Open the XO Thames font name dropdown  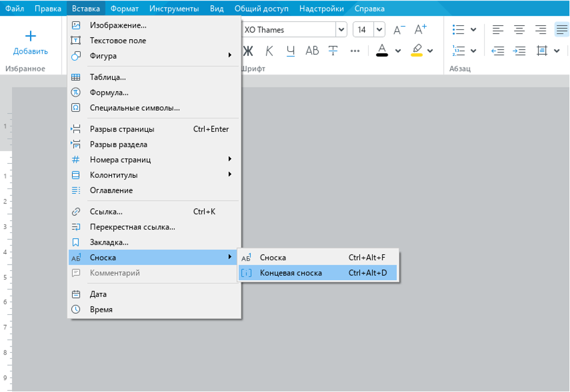point(341,30)
